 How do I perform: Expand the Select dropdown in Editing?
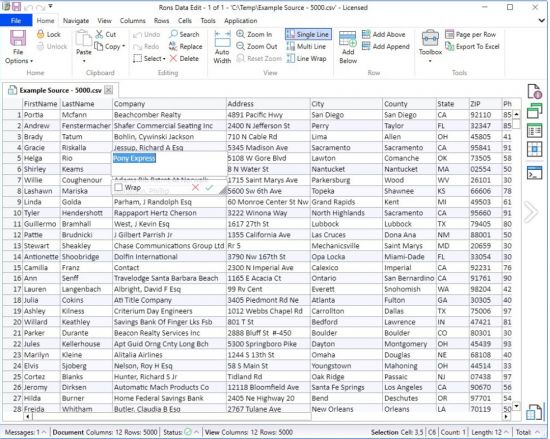pyautogui.click(x=149, y=58)
